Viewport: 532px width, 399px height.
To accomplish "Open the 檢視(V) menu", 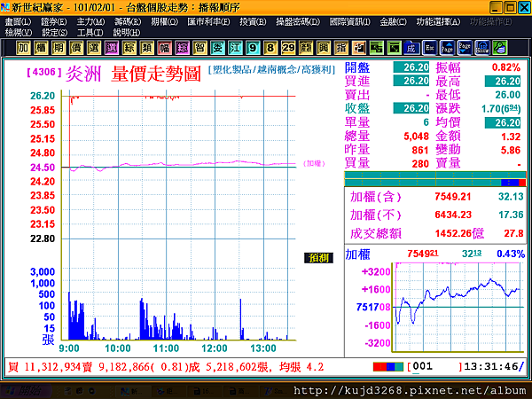I will (19, 33).
